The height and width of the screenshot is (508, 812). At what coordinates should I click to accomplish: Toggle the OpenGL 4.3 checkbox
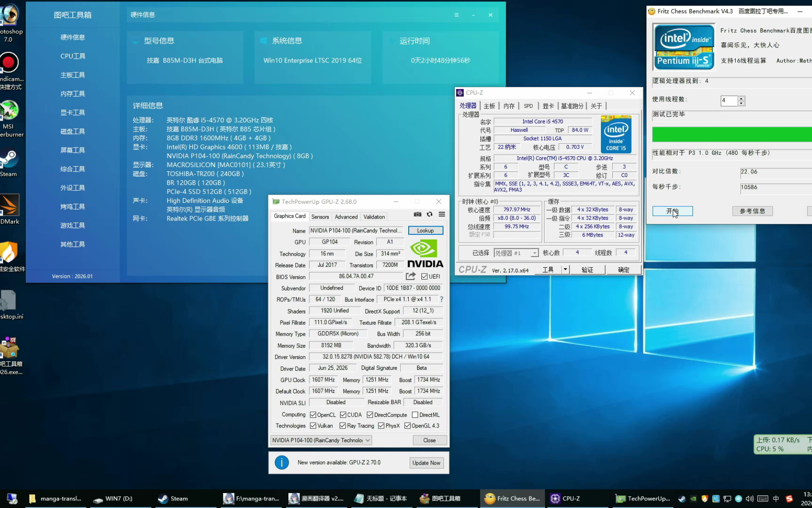(407, 425)
